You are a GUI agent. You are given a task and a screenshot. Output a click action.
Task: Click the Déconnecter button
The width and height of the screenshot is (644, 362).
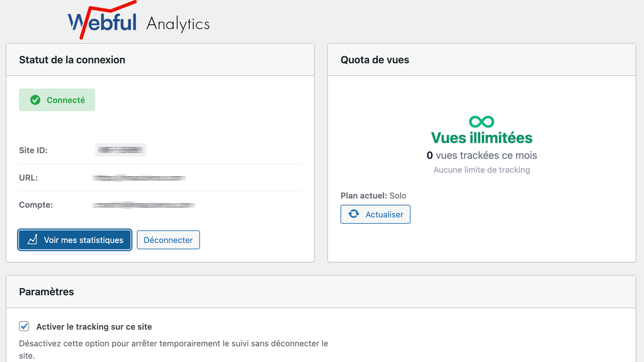point(168,240)
